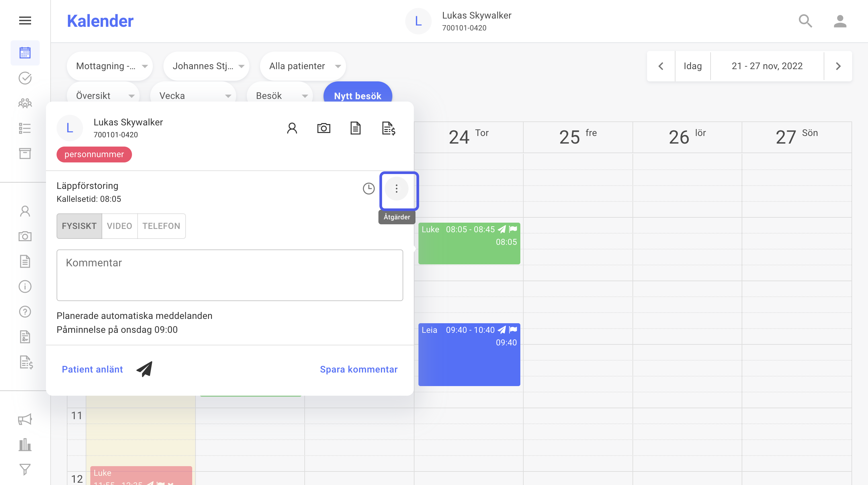Click the Läppförstoring treatment label
This screenshot has width=868, height=485.
click(x=87, y=186)
